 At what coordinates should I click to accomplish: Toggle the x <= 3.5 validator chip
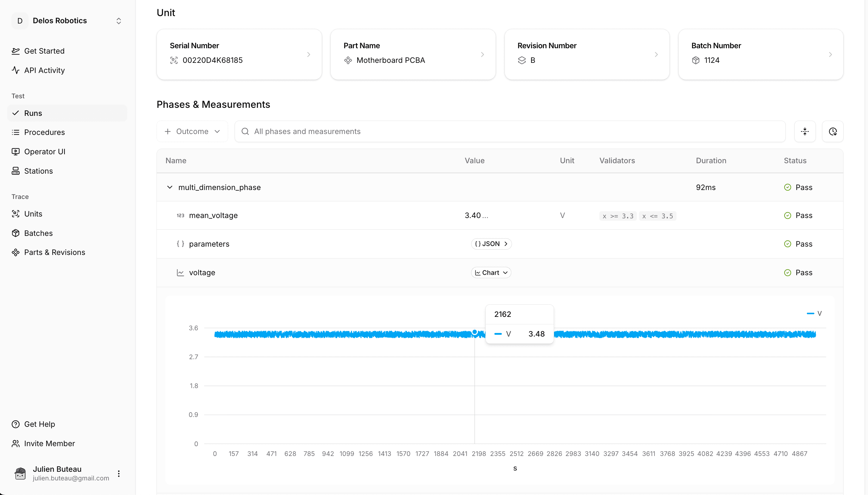[657, 216]
